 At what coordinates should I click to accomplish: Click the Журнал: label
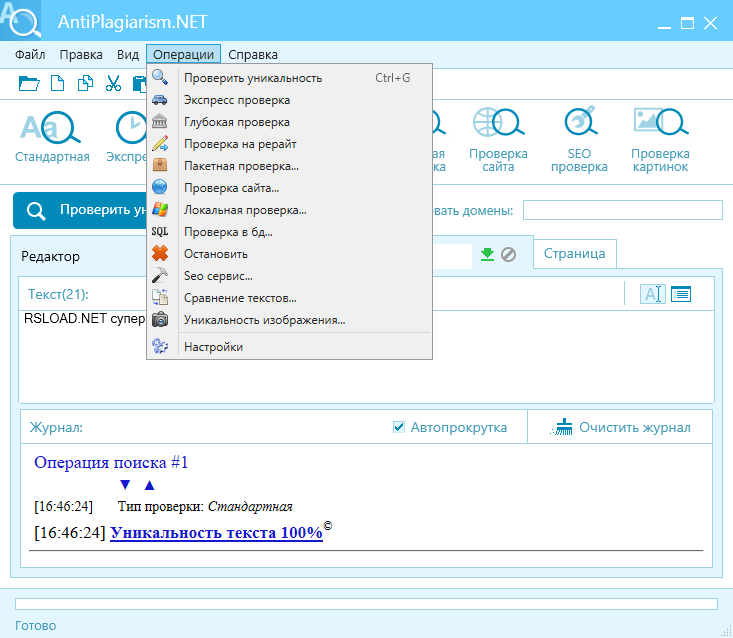click(x=56, y=427)
